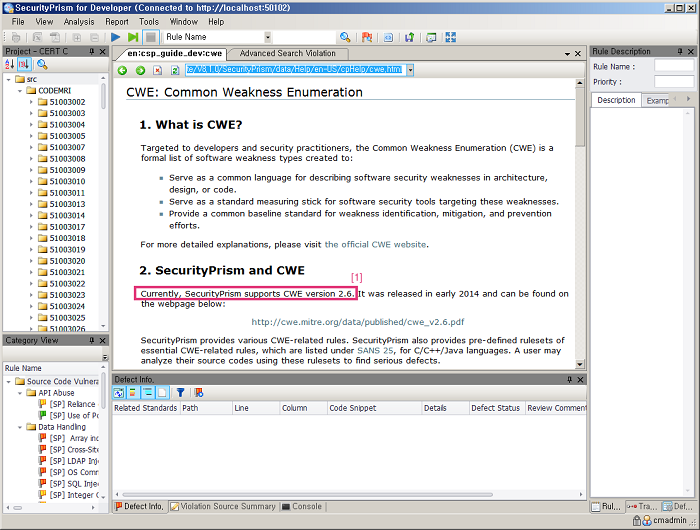
Task: Open the Analysis menu
Action: pyautogui.click(x=79, y=22)
